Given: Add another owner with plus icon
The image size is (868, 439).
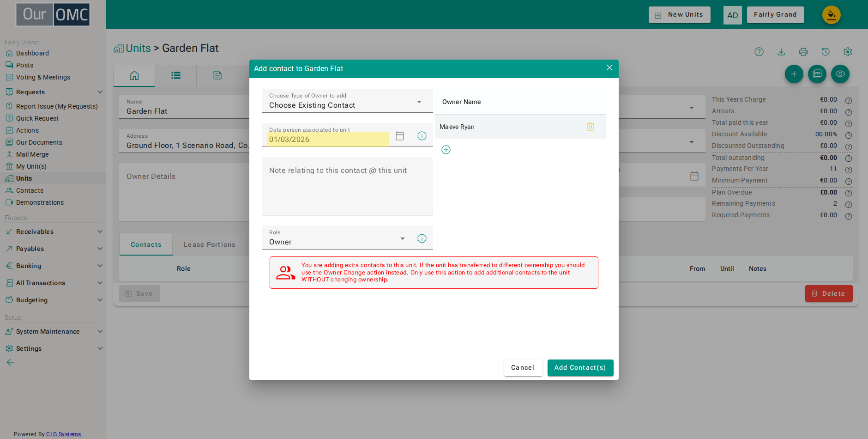Looking at the screenshot, I should [x=446, y=150].
